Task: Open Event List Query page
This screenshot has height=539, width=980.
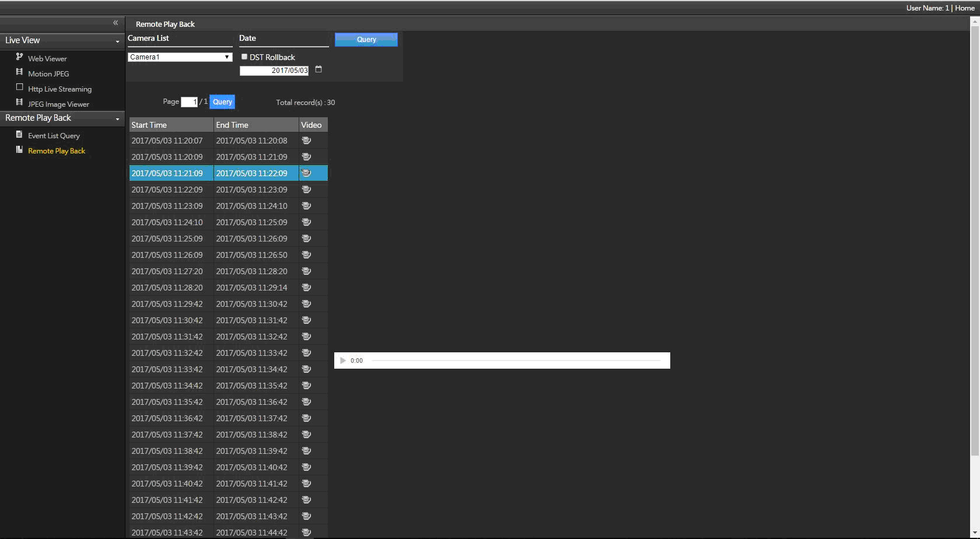Action: pos(54,135)
